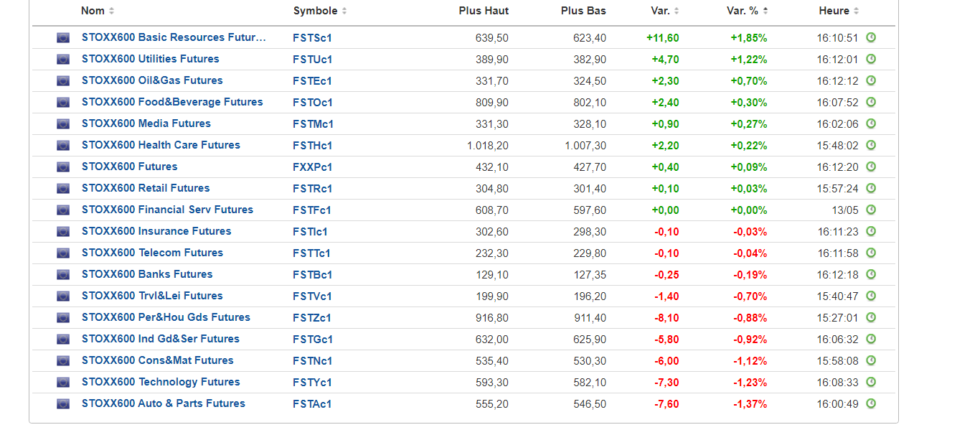Open the STOXX600 Oil&Gas Futures link
Image resolution: width=980 pixels, height=435 pixels.
coord(152,80)
